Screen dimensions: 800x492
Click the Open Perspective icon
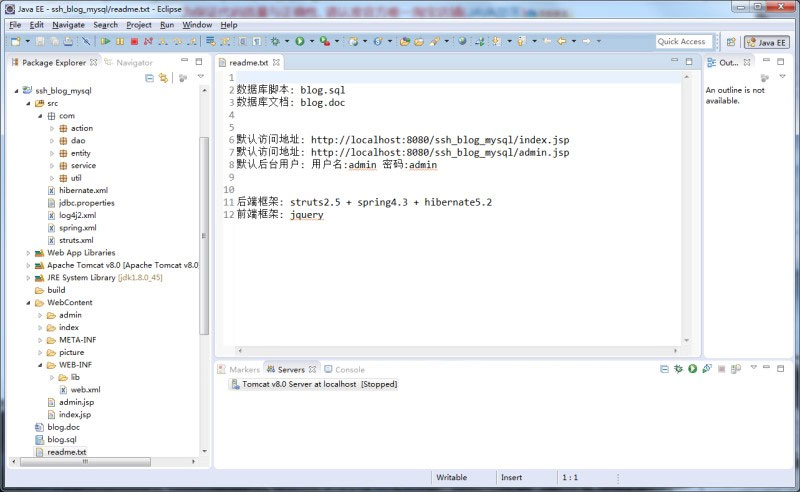pyautogui.click(x=731, y=42)
